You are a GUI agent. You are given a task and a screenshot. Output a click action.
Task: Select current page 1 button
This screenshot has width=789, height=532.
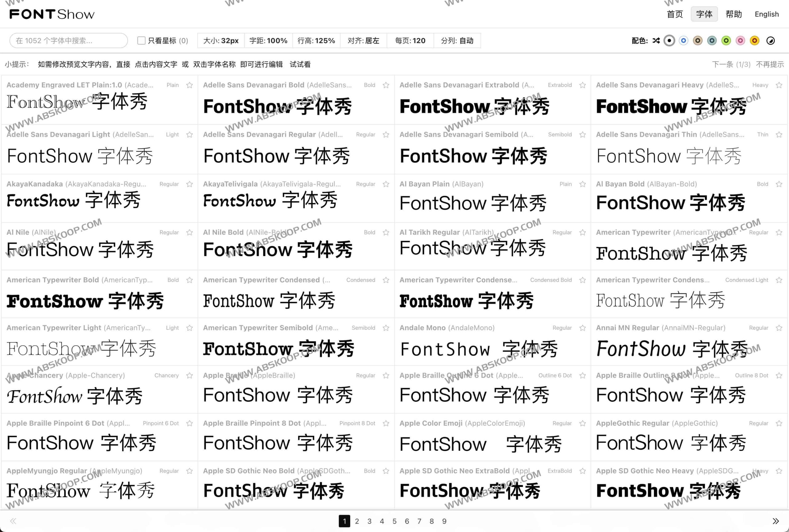(345, 521)
